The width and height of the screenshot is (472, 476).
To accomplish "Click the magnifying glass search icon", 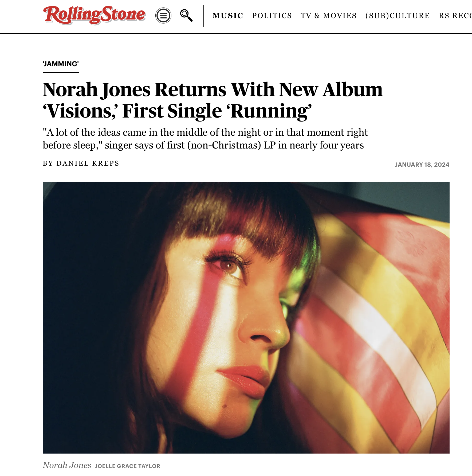I will click(x=186, y=15).
